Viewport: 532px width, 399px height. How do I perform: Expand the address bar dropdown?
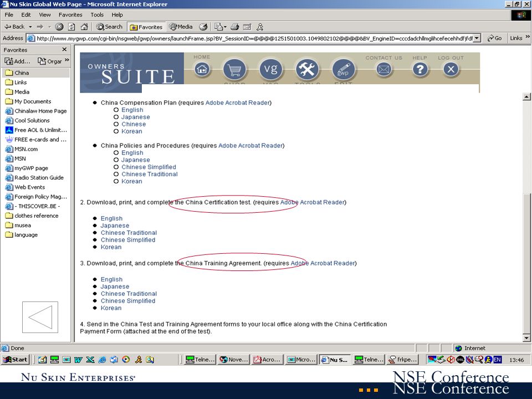[x=477, y=38]
